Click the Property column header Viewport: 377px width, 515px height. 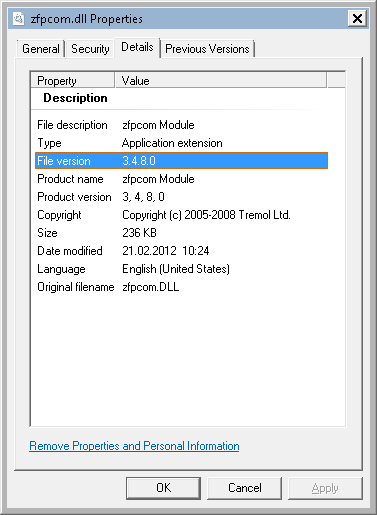tap(73, 81)
